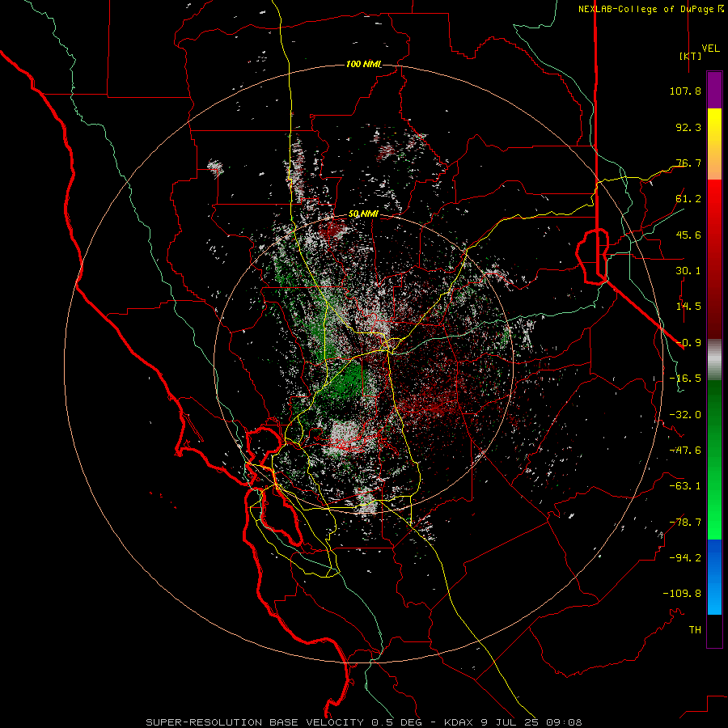Click the 92.3 value on velocity scale

[688, 127]
